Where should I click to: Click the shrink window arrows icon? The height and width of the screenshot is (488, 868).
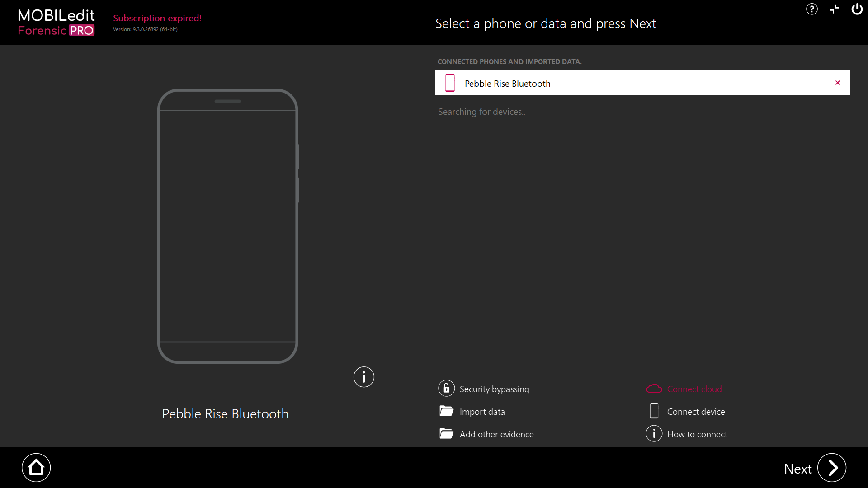(x=835, y=9)
